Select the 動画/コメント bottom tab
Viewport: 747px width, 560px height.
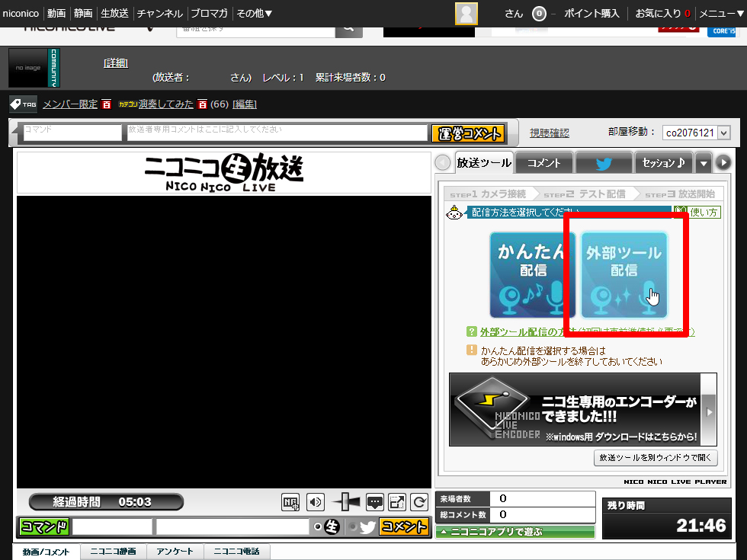[46, 552]
